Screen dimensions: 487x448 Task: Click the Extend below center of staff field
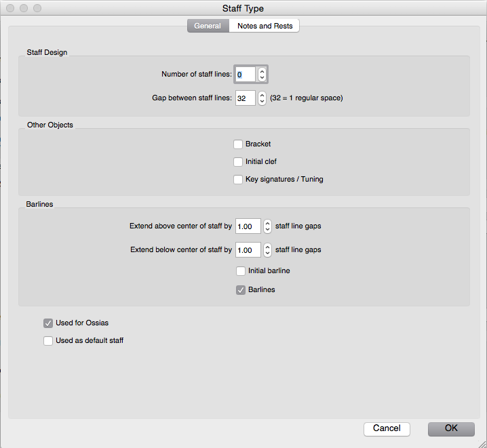click(248, 250)
